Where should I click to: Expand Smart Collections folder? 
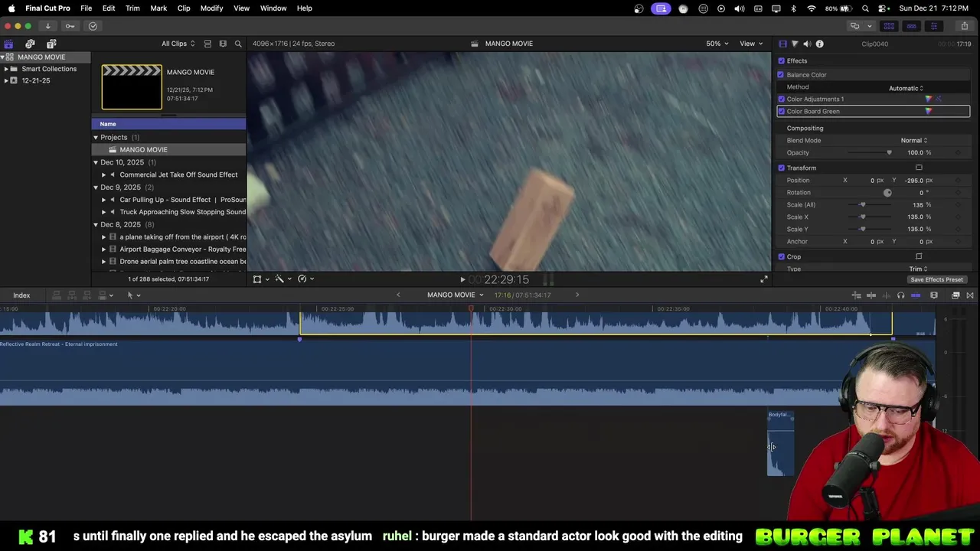point(6,69)
